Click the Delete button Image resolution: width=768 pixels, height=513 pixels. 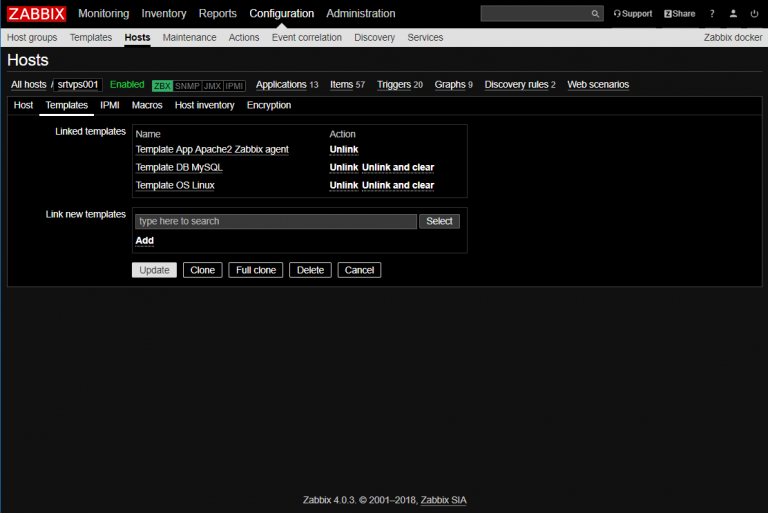[x=311, y=270]
